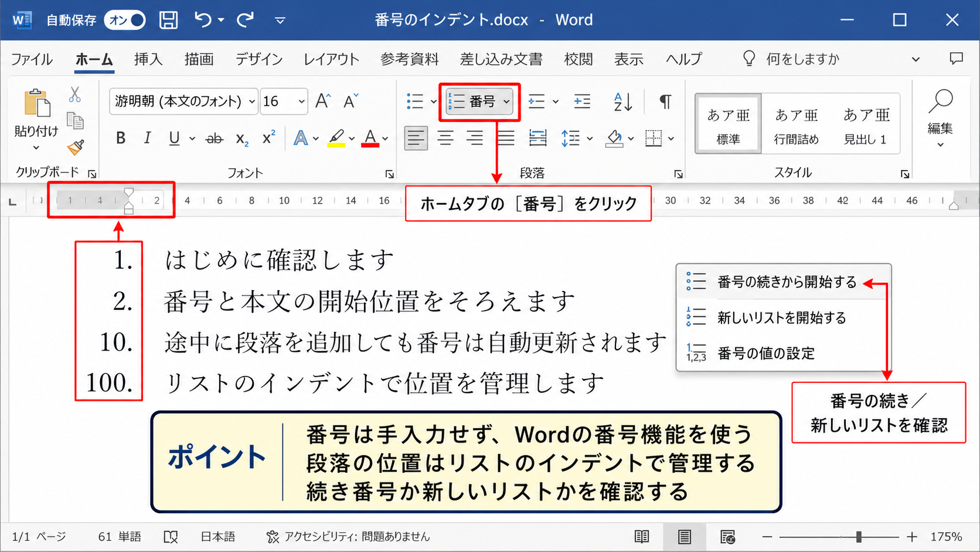The width and height of the screenshot is (980, 552).
Task: Switch to the 参考資料 tab
Action: [x=409, y=59]
